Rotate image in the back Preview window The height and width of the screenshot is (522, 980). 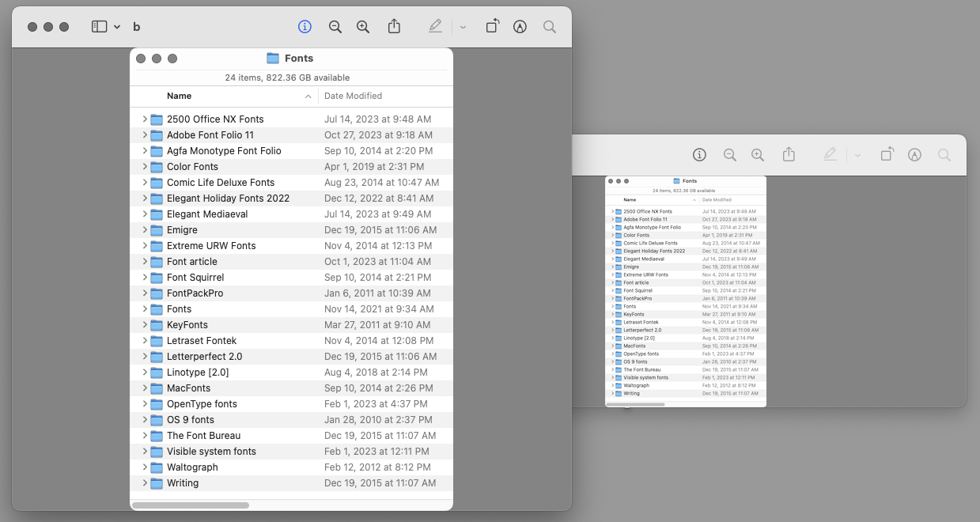pos(887,154)
